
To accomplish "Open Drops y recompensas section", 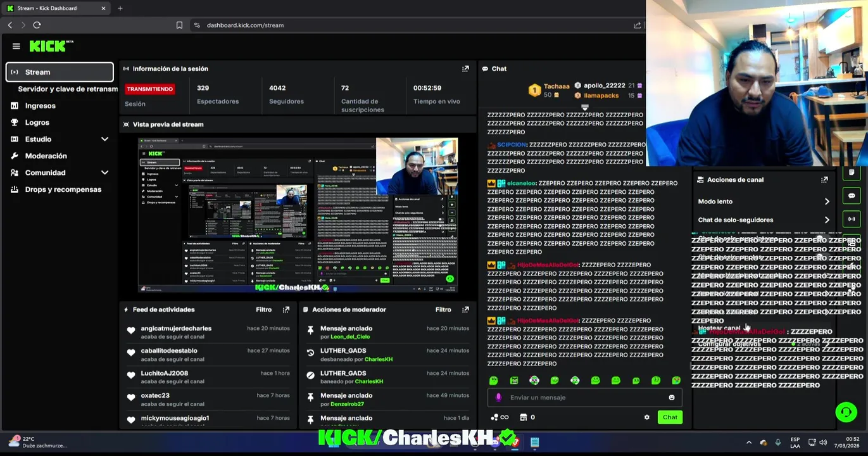I will coord(63,189).
